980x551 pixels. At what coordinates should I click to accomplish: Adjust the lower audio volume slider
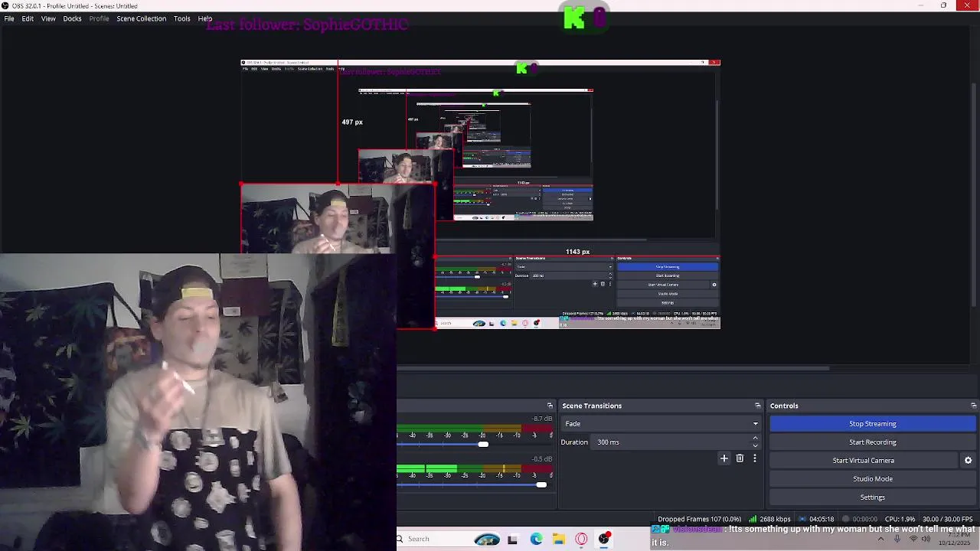click(541, 484)
